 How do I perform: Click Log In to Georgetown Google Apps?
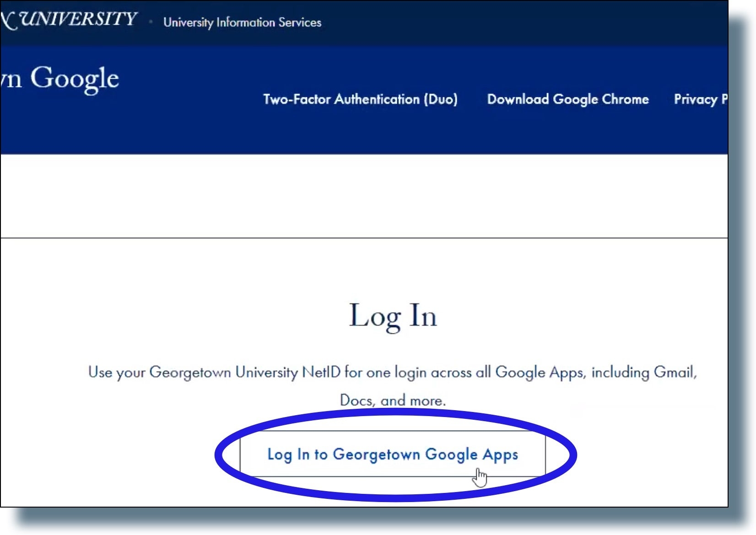pyautogui.click(x=393, y=455)
